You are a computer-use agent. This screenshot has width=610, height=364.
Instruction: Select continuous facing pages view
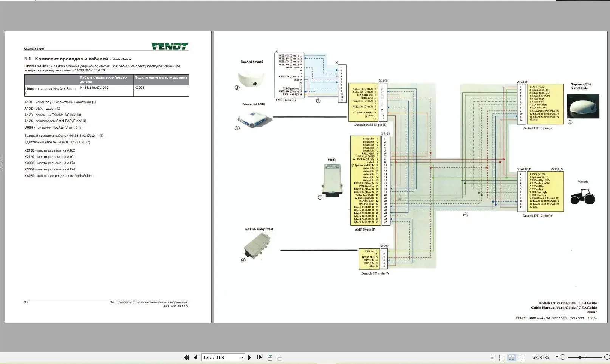click(521, 357)
